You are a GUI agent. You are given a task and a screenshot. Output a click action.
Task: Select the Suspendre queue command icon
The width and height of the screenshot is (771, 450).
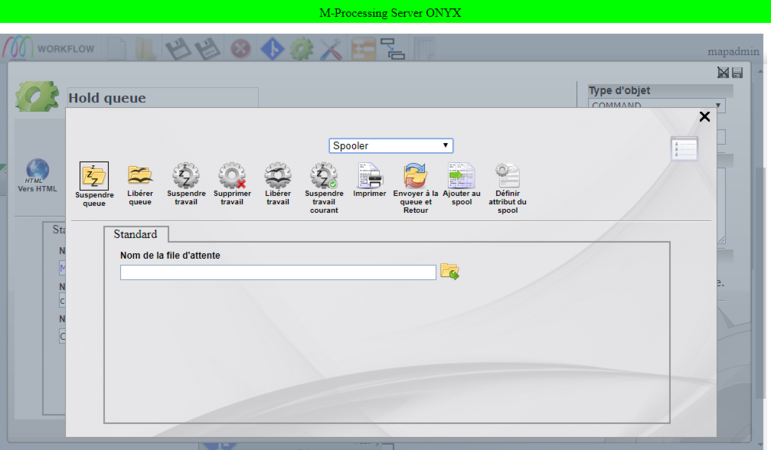click(x=94, y=176)
